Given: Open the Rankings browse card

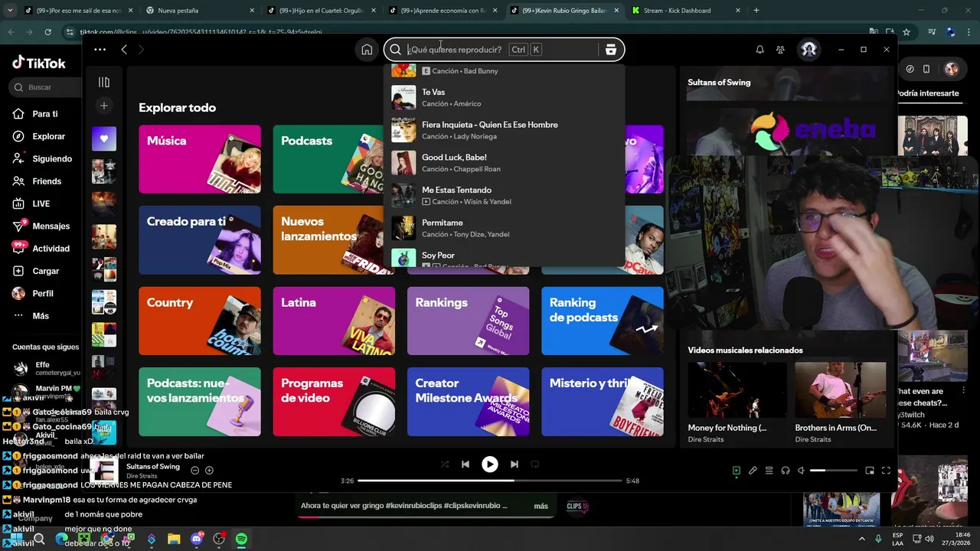Looking at the screenshot, I should pyautogui.click(x=468, y=321).
